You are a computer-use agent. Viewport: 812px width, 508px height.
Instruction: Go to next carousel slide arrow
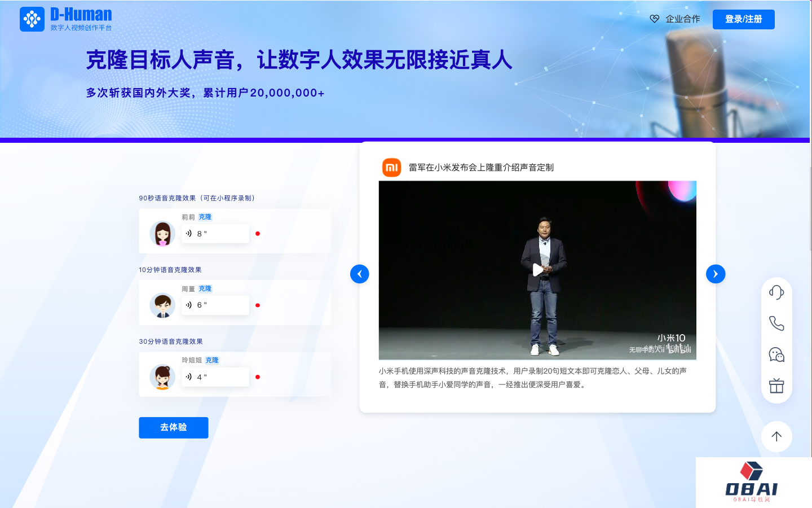click(716, 274)
